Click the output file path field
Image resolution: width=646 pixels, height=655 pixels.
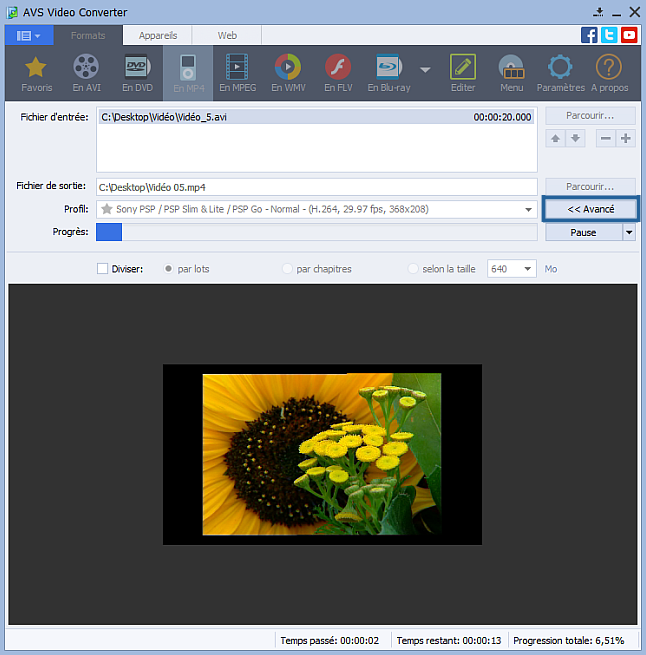click(316, 186)
